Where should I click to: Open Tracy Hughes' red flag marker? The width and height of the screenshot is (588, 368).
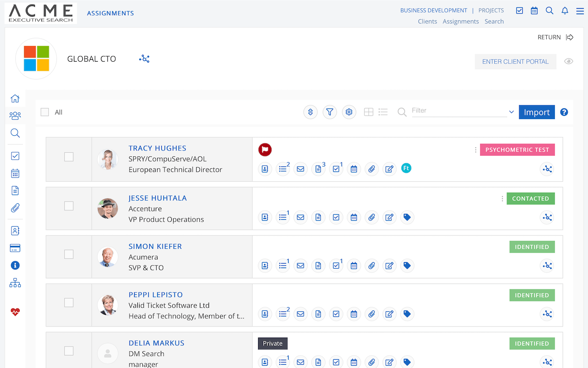click(x=265, y=149)
